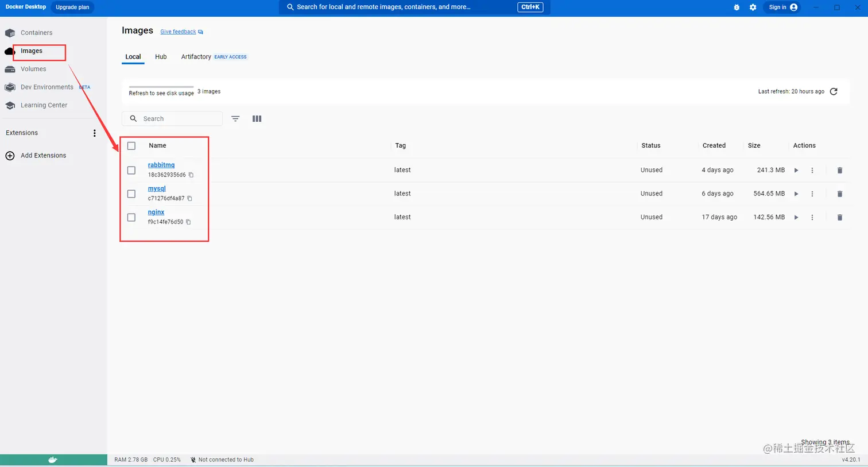Delete the nginx image

point(840,217)
